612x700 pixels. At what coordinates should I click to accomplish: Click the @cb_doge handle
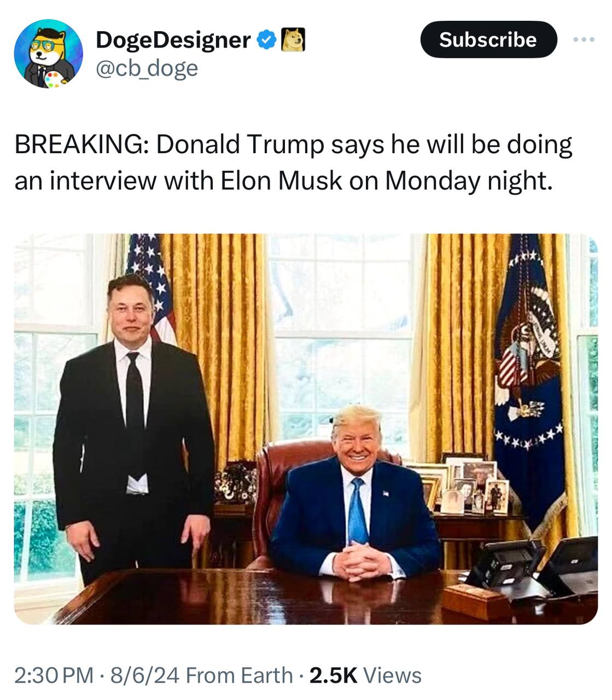pos(147,68)
